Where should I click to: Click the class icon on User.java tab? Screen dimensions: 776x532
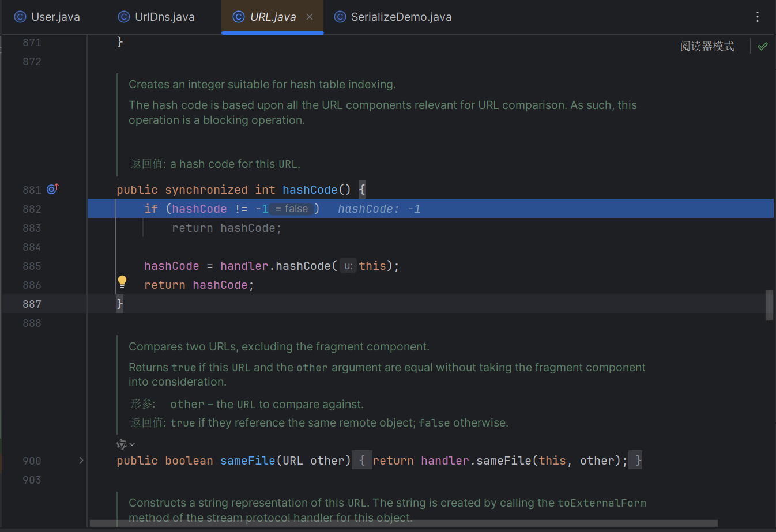[20, 17]
